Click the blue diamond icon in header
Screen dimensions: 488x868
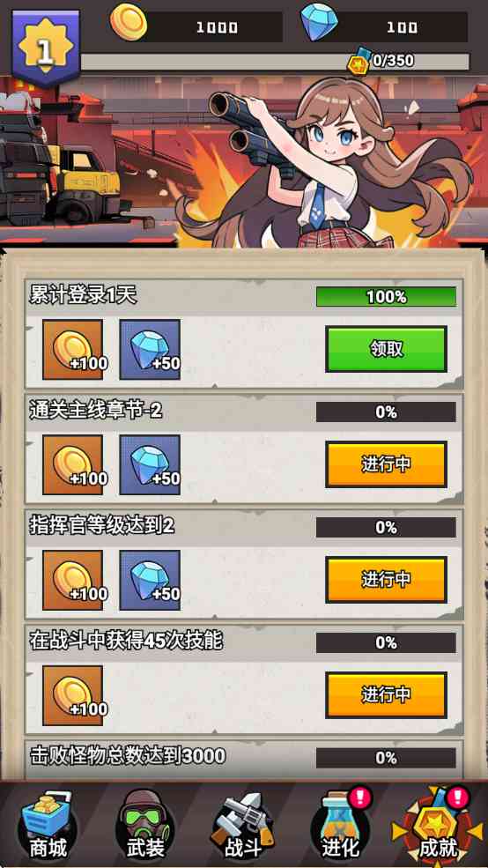(319, 22)
